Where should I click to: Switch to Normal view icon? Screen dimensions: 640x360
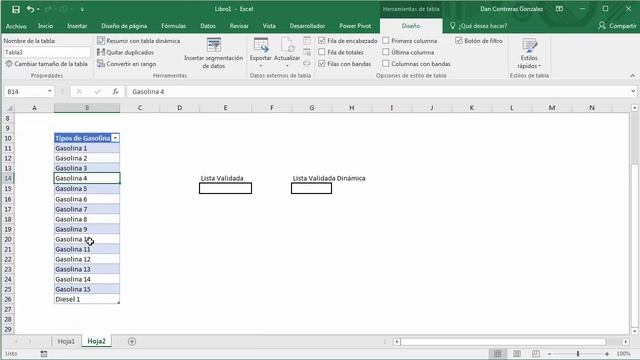tap(498, 353)
